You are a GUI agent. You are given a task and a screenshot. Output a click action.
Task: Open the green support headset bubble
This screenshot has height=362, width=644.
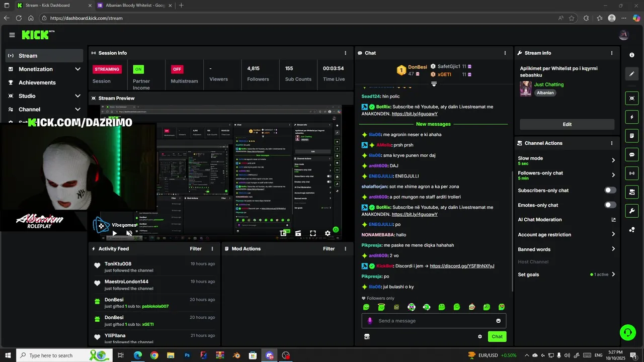(627, 332)
